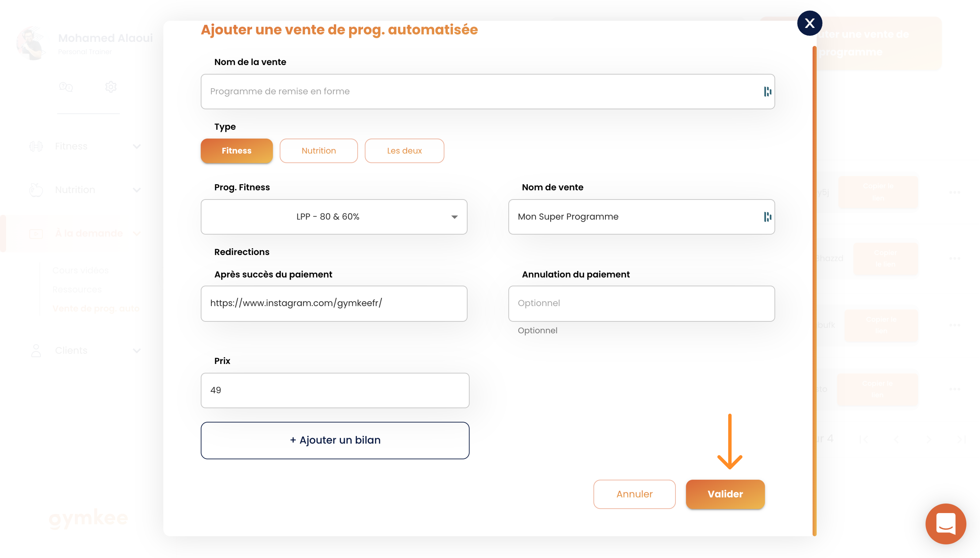Select the Fitness type option
980x558 pixels.
(237, 151)
